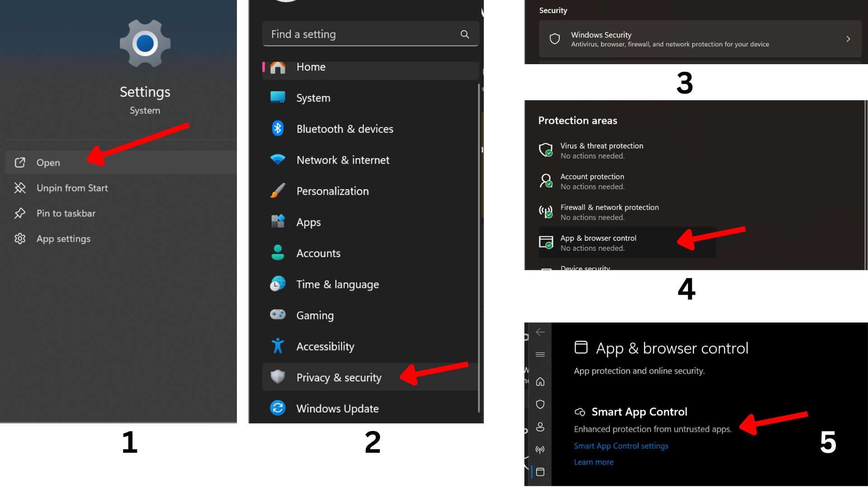Screen dimensions: 868x488
Task: Click shield icon in Security sidebar
Action: coord(540,404)
